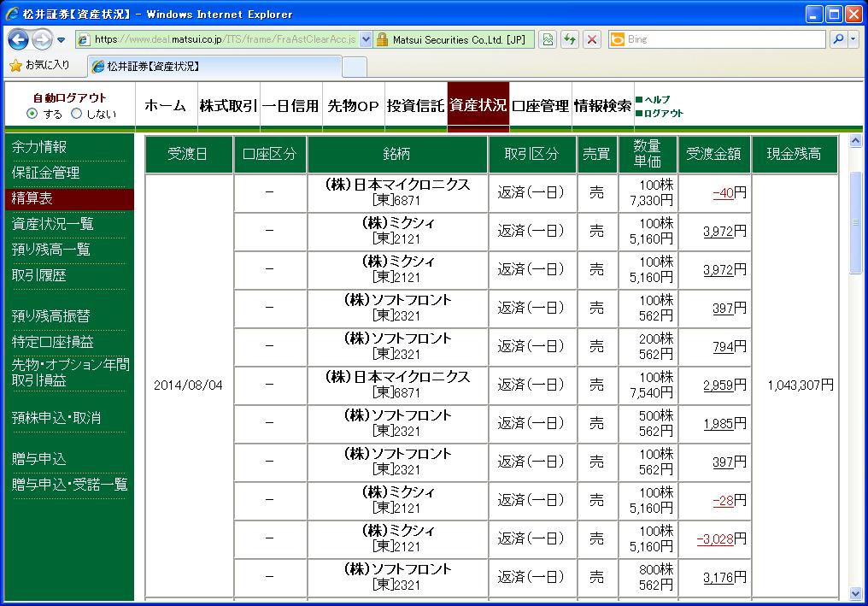Screen dimensions: 868x606
Task: Open the 口座管理 menu tab
Action: pos(540,105)
